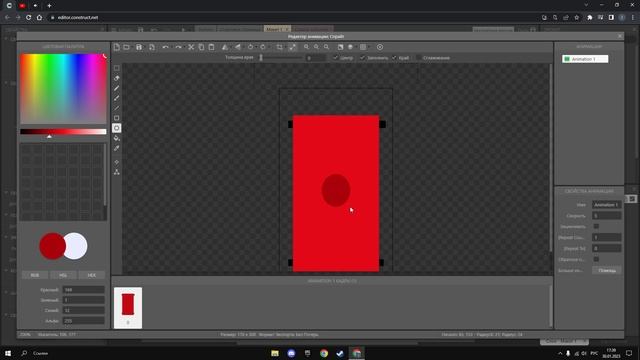
Task: Click the primary red color circle
Action: pos(52,246)
